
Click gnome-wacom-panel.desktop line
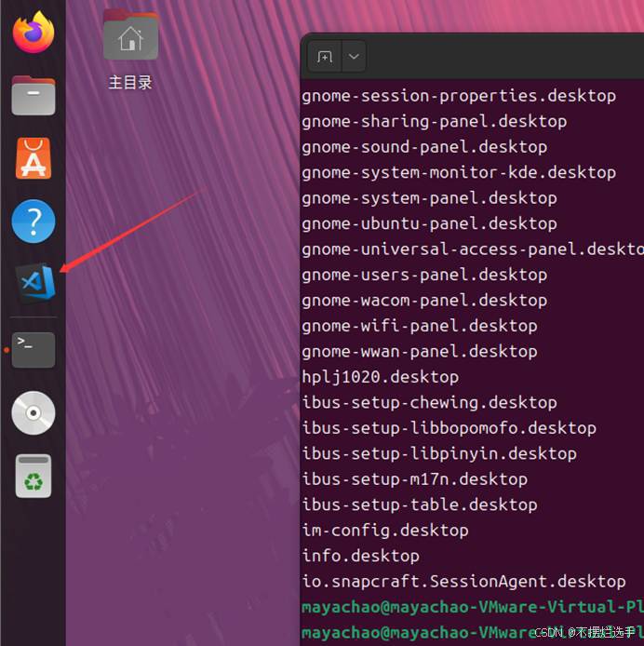coord(424,301)
